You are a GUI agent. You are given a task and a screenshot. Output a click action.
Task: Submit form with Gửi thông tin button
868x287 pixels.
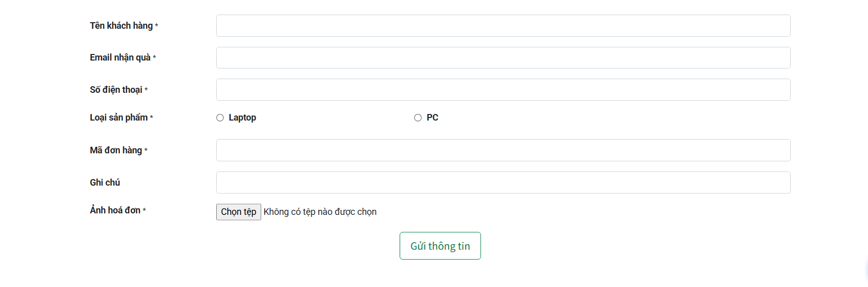click(x=440, y=246)
